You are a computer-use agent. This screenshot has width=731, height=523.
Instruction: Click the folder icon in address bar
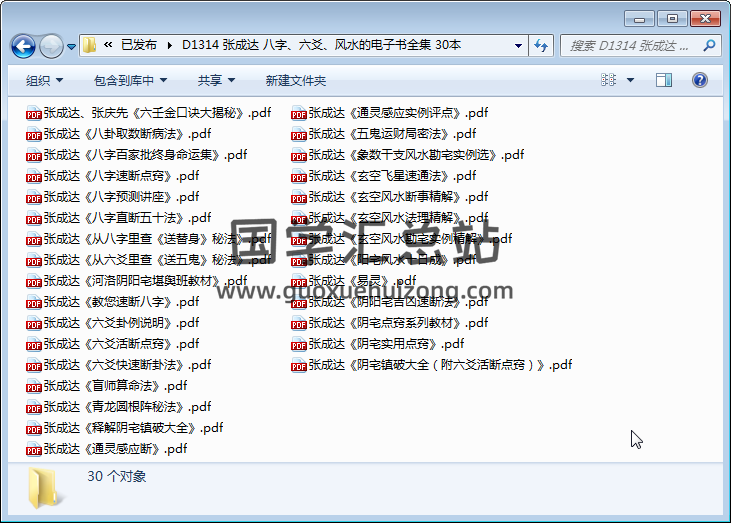pos(89,45)
